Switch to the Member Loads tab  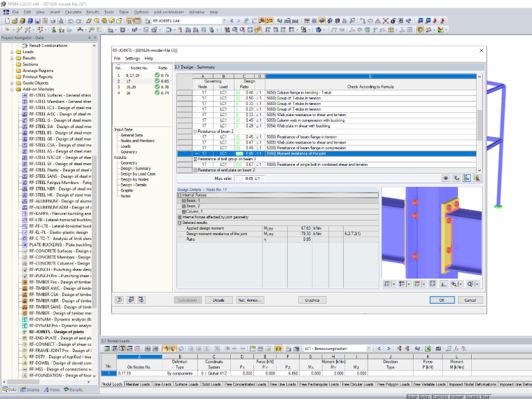pyautogui.click(x=138, y=384)
